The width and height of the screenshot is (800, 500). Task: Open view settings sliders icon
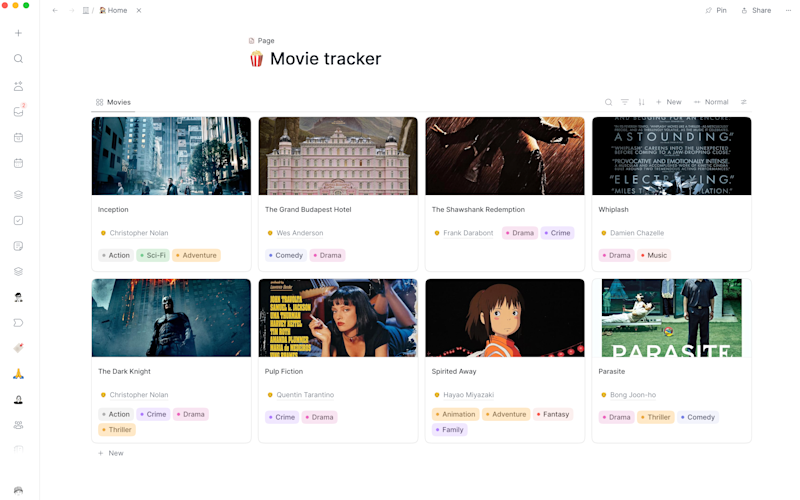click(x=744, y=102)
